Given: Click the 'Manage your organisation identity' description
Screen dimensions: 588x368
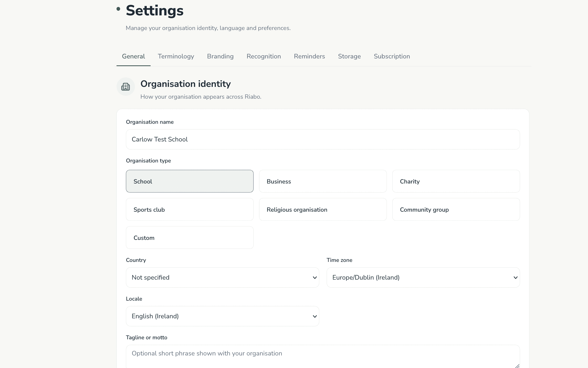Looking at the screenshot, I should point(208,28).
